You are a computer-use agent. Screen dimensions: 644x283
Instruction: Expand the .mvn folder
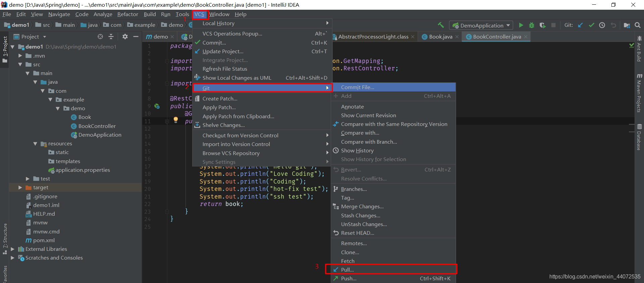point(20,56)
